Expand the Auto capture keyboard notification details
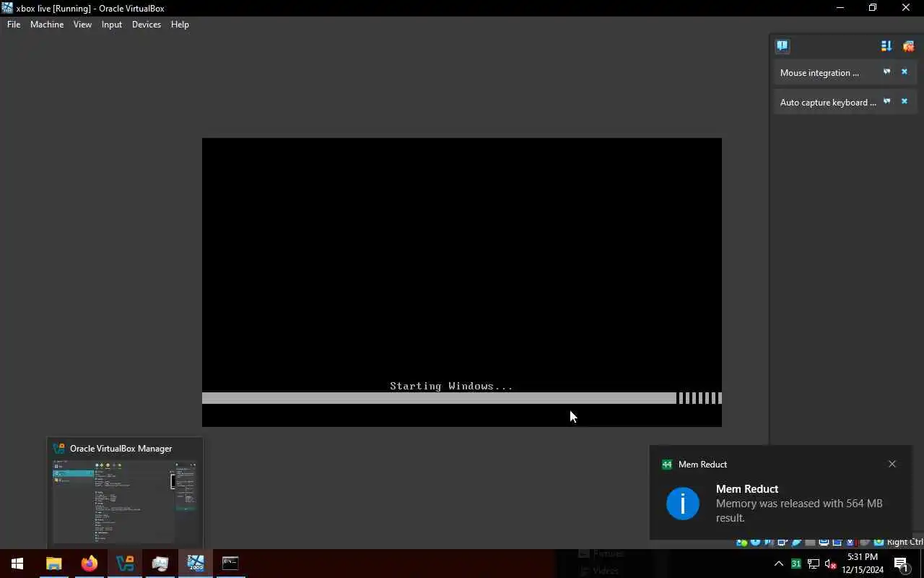Screen dimensions: 924x578 [x=887, y=102]
